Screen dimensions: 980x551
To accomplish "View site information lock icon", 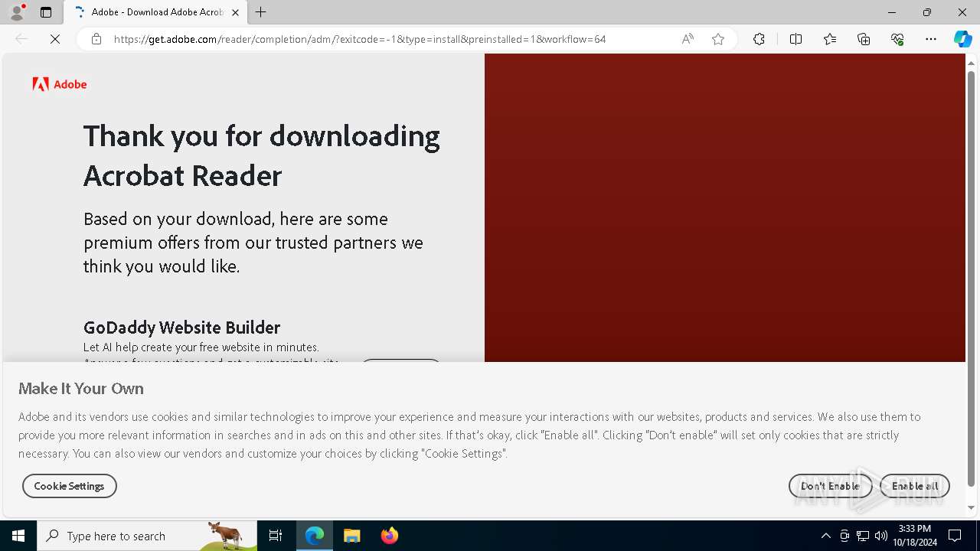I will coord(96,39).
